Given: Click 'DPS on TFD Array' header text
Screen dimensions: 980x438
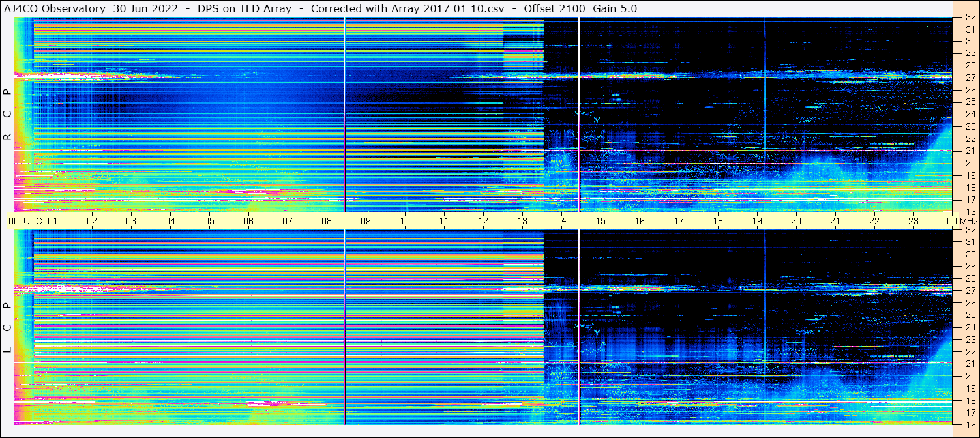Looking at the screenshot, I should pos(244,8).
